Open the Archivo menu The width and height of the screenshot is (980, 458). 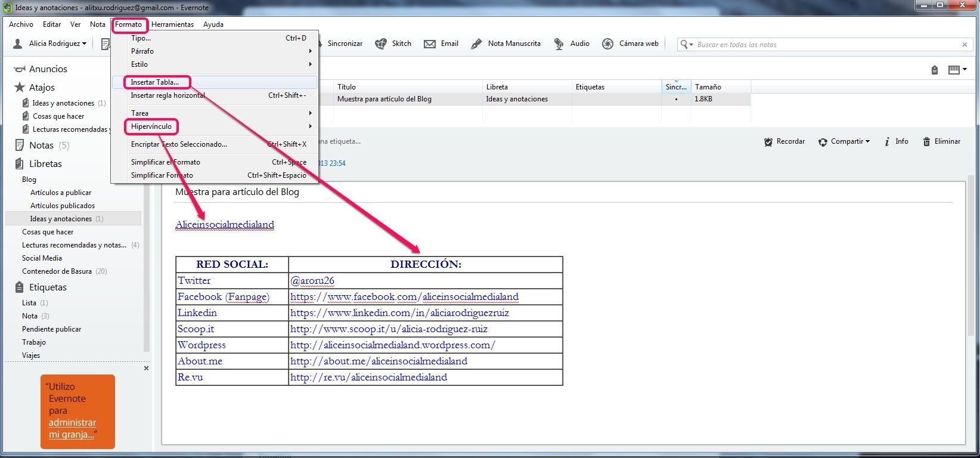(21, 24)
